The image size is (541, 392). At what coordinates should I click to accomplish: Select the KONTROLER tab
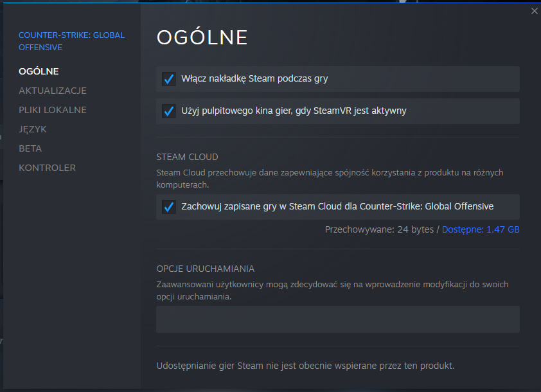pyautogui.click(x=47, y=168)
